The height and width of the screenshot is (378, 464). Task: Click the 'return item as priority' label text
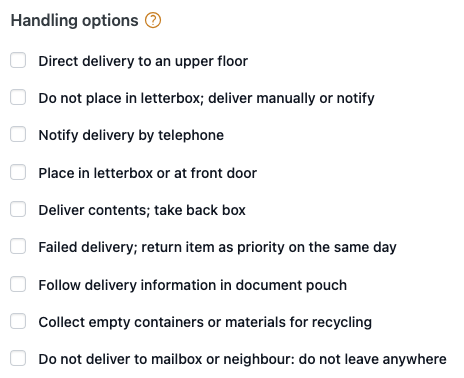[213, 248]
